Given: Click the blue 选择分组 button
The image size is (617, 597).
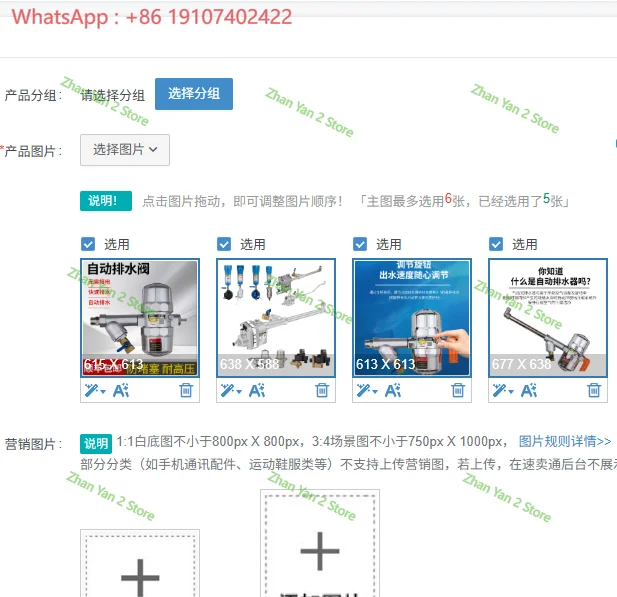Looking at the screenshot, I should (194, 94).
